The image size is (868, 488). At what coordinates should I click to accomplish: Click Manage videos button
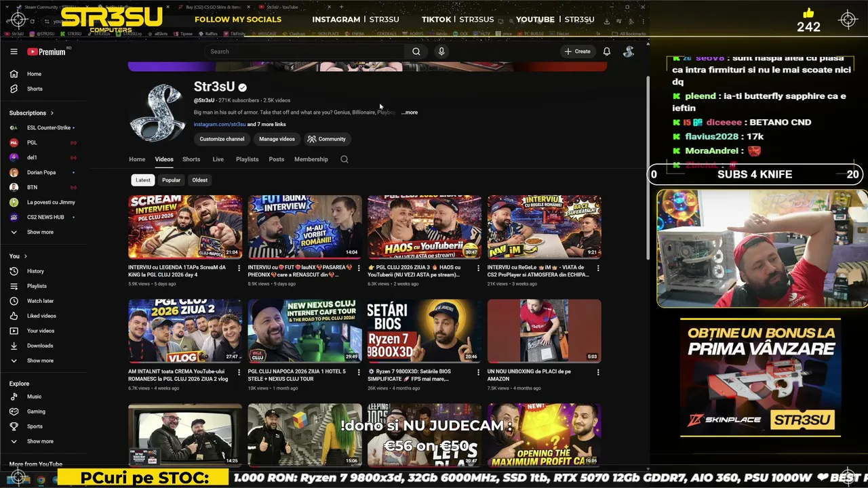[x=277, y=139]
